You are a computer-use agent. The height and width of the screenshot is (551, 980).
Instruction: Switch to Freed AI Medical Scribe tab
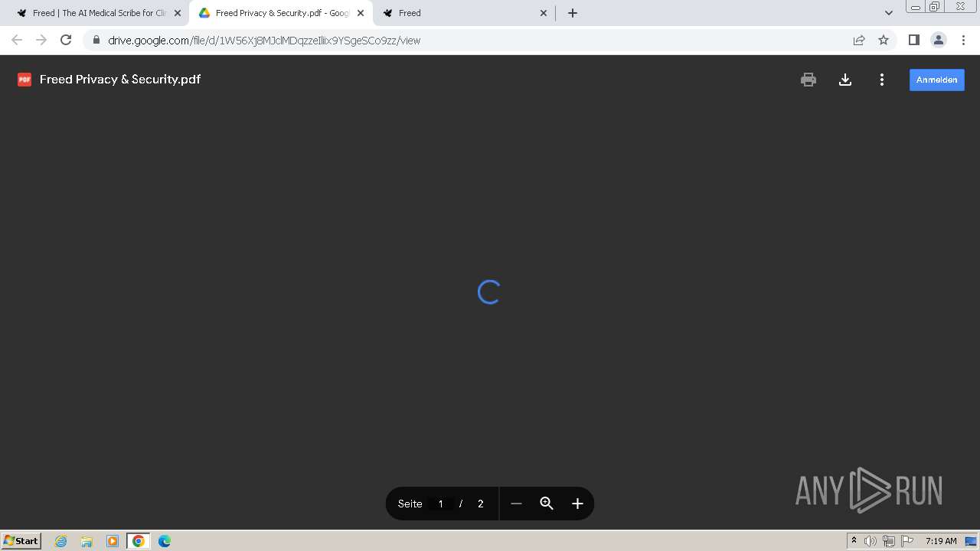[99, 13]
